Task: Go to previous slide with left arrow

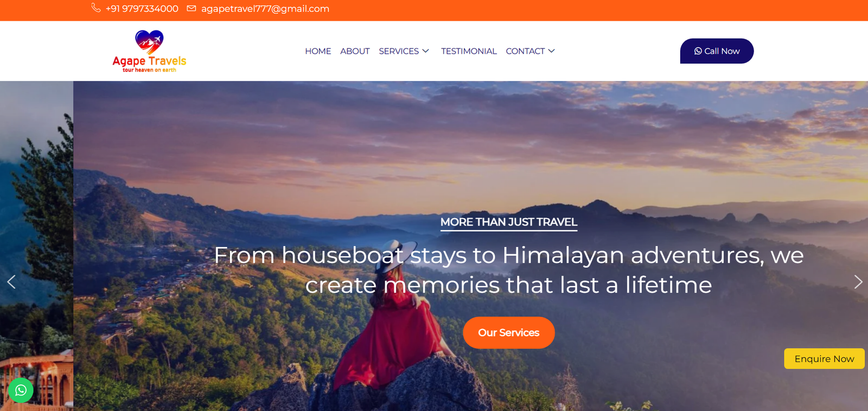Action: coord(11,282)
